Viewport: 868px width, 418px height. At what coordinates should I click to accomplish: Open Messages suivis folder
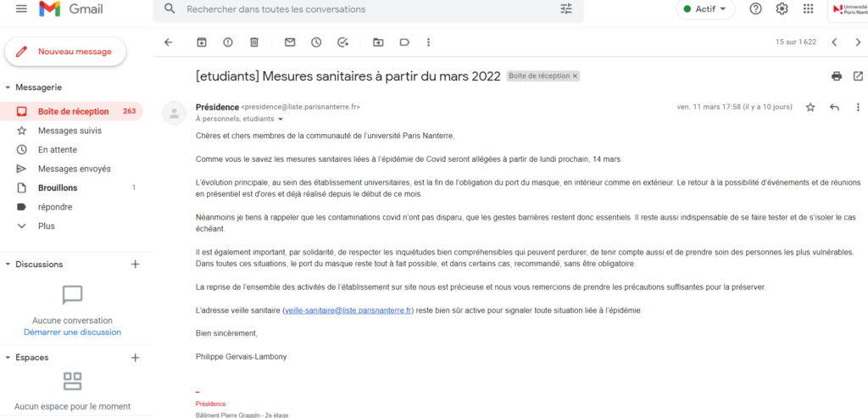coord(71,131)
